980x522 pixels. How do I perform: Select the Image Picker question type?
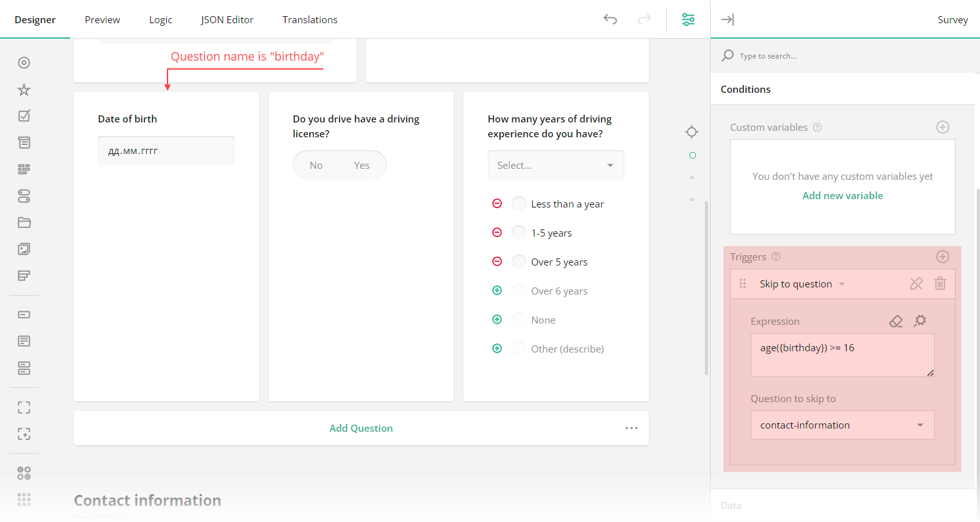tap(24, 249)
